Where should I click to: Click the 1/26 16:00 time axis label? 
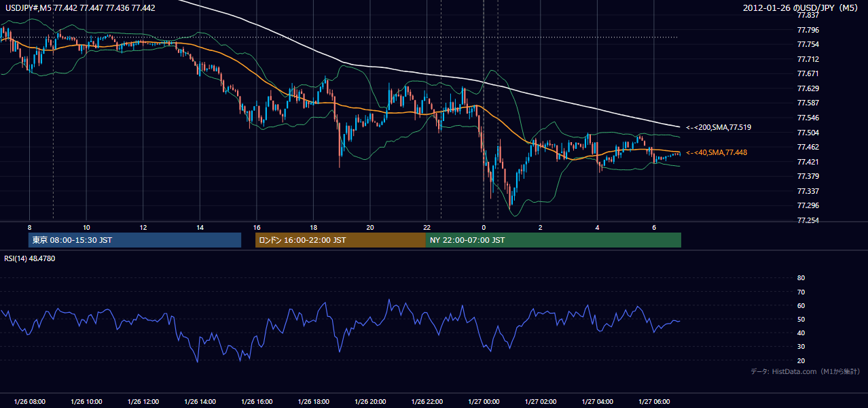pos(257,402)
